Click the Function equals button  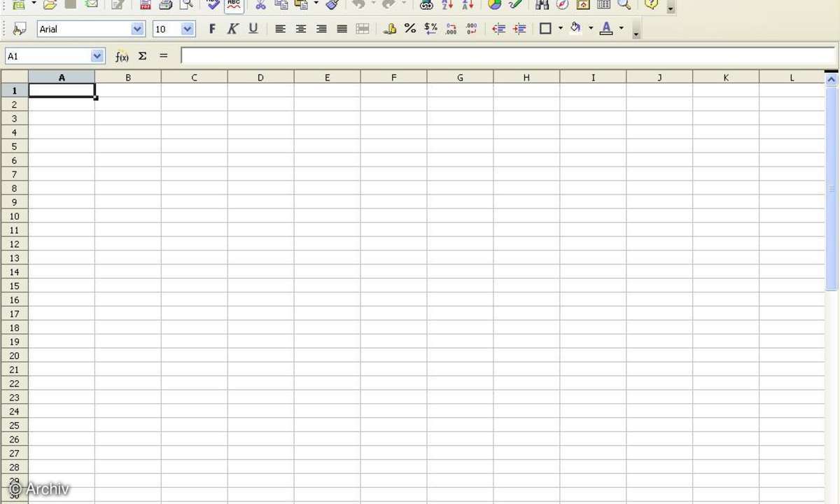(163, 56)
